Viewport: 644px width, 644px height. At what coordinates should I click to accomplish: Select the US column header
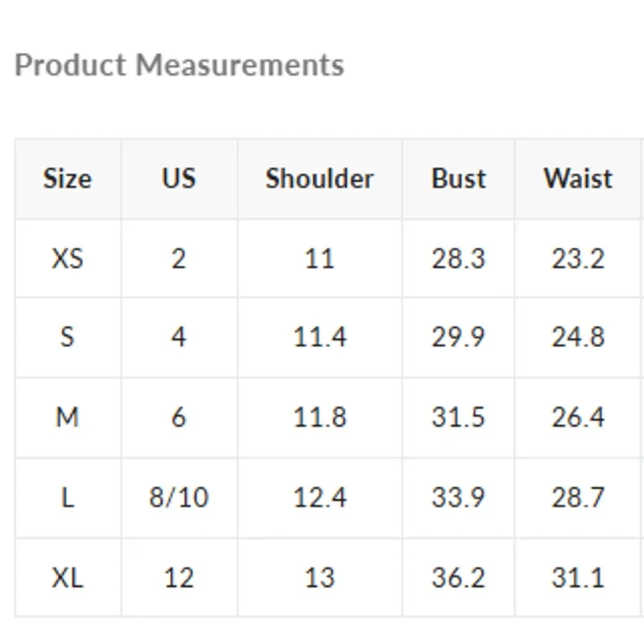click(x=179, y=178)
